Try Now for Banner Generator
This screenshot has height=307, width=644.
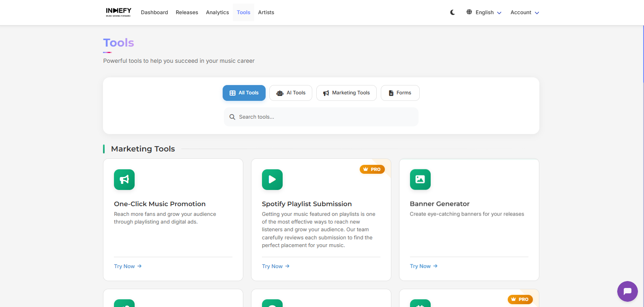click(424, 266)
